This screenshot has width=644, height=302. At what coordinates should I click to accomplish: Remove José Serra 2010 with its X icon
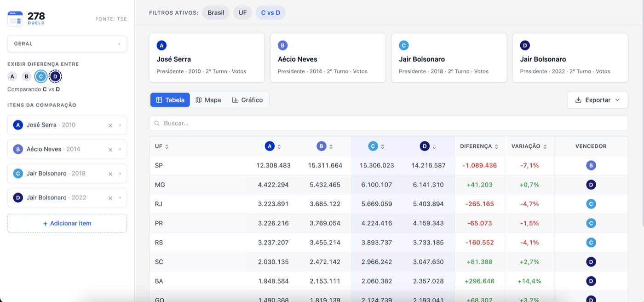point(110,125)
